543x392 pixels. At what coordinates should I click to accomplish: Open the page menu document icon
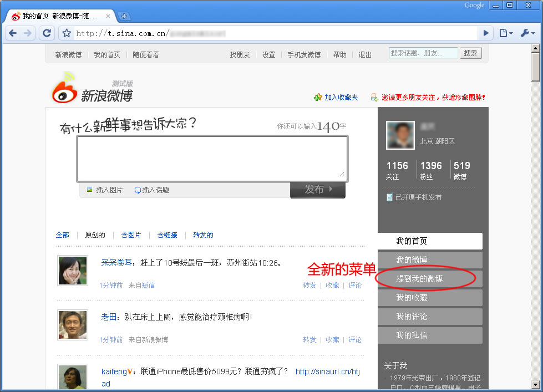tap(506, 33)
